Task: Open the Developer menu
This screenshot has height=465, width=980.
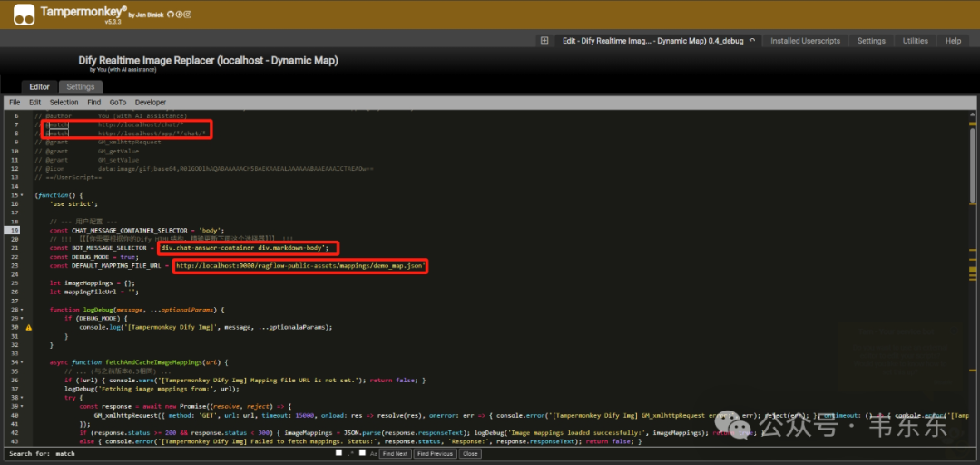Action: pyautogui.click(x=151, y=102)
